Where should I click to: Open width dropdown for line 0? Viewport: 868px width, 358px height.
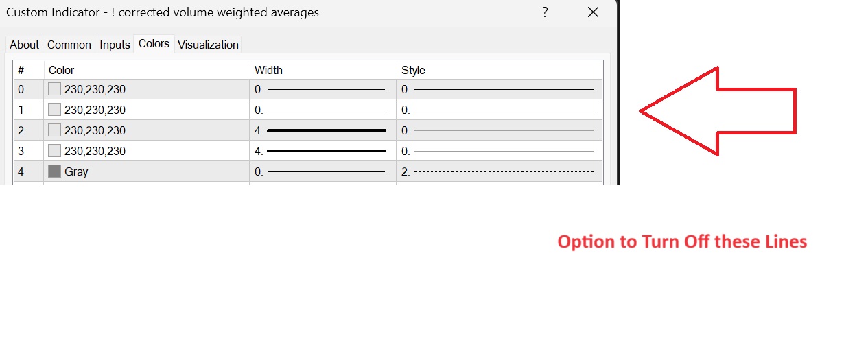click(x=322, y=89)
